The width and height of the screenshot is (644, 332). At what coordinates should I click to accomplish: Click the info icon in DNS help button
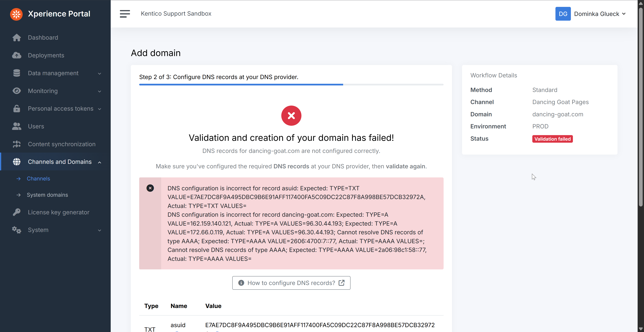pos(241,283)
